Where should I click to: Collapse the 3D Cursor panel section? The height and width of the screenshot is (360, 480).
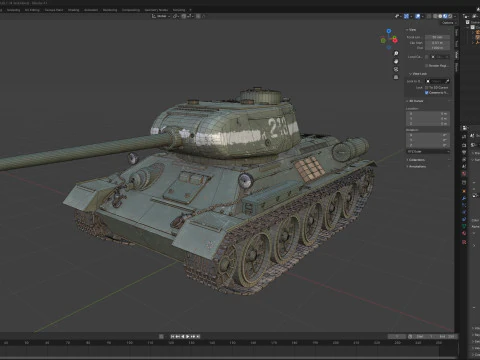(415, 101)
